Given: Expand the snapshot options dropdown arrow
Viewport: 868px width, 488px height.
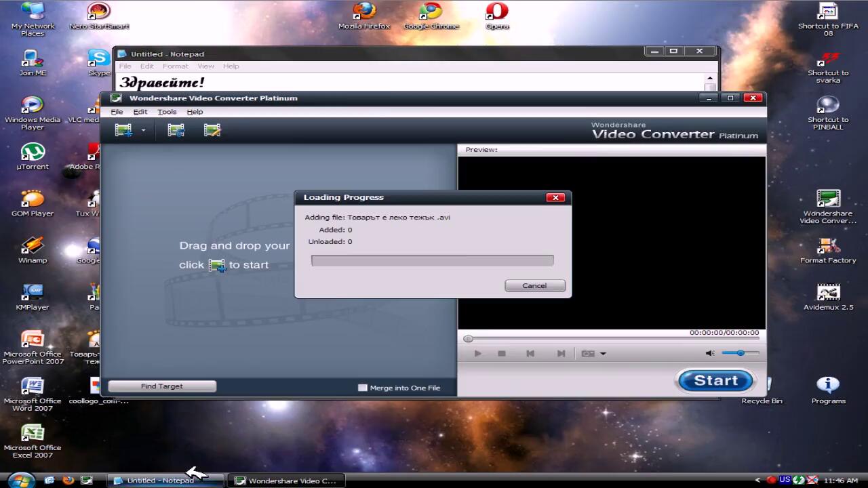Looking at the screenshot, I should (603, 353).
